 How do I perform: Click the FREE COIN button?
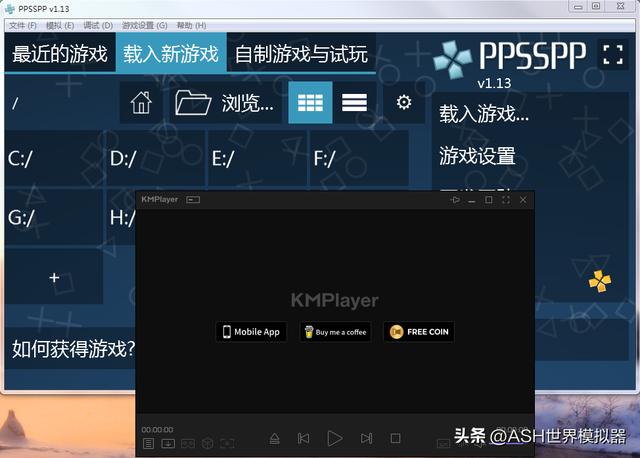[x=419, y=332]
